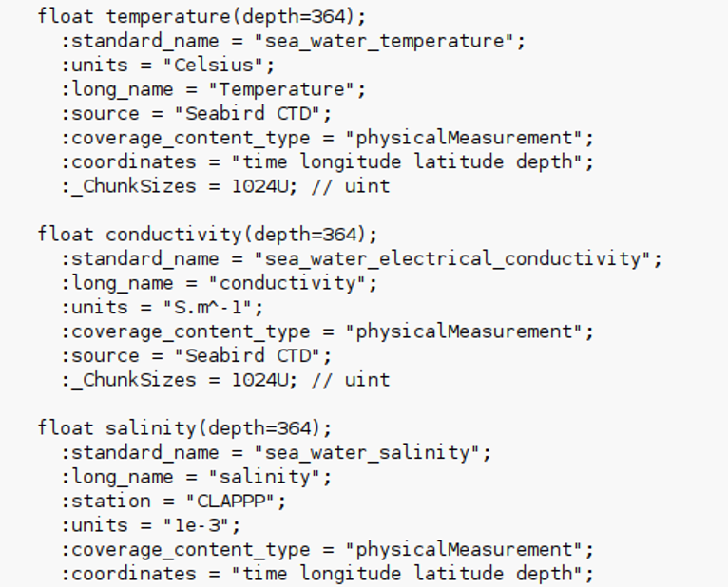Select the "sea_water_salinity" standard name value
This screenshot has height=587, width=728.
coord(372,452)
